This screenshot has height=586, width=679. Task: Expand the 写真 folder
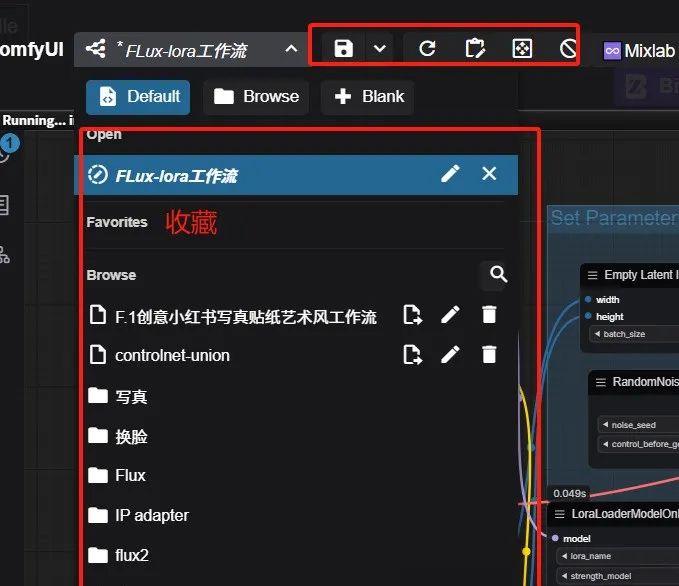pos(118,396)
